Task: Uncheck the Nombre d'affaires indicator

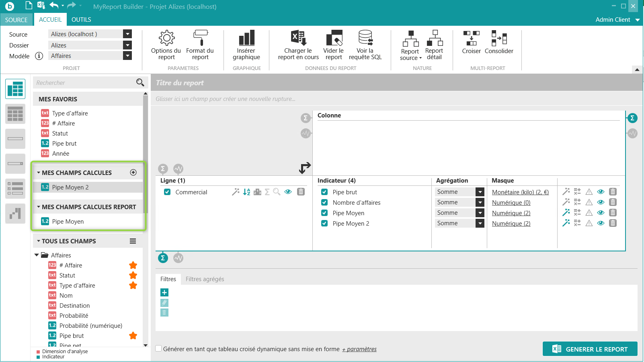Action: [324, 203]
